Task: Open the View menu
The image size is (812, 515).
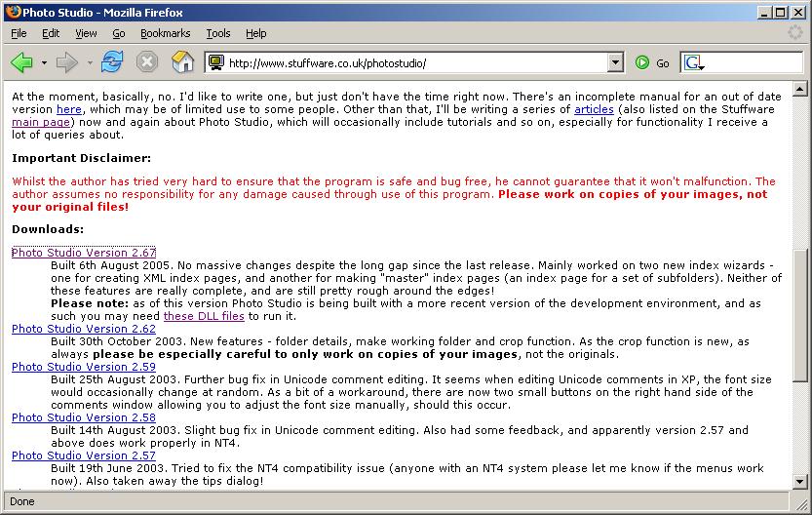Action: (86, 33)
